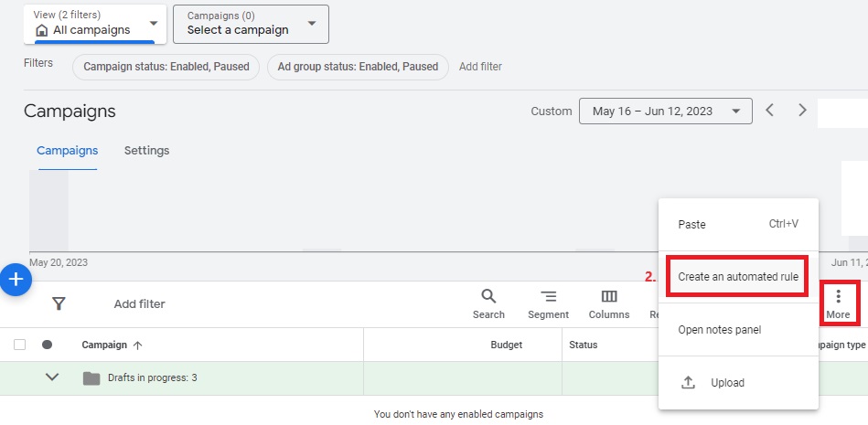Open the Segment options icon
The height and width of the screenshot is (425, 868).
(x=548, y=303)
